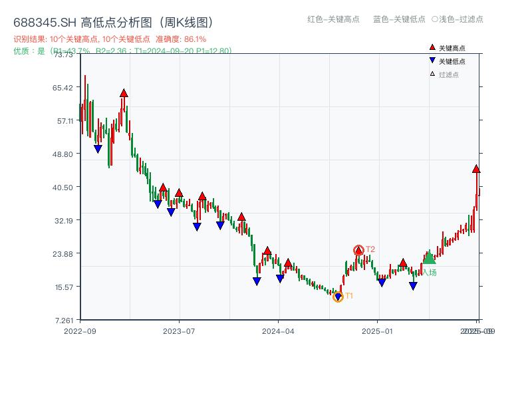This screenshot has width=532, height=399.
Task: Click the tallest red peak triangle near 2022-11
Action: tap(123, 94)
